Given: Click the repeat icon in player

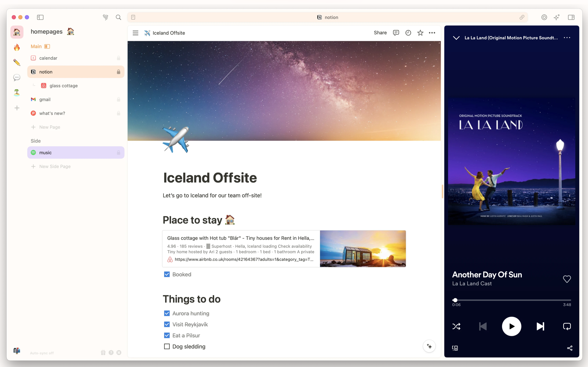Looking at the screenshot, I should [567, 326].
